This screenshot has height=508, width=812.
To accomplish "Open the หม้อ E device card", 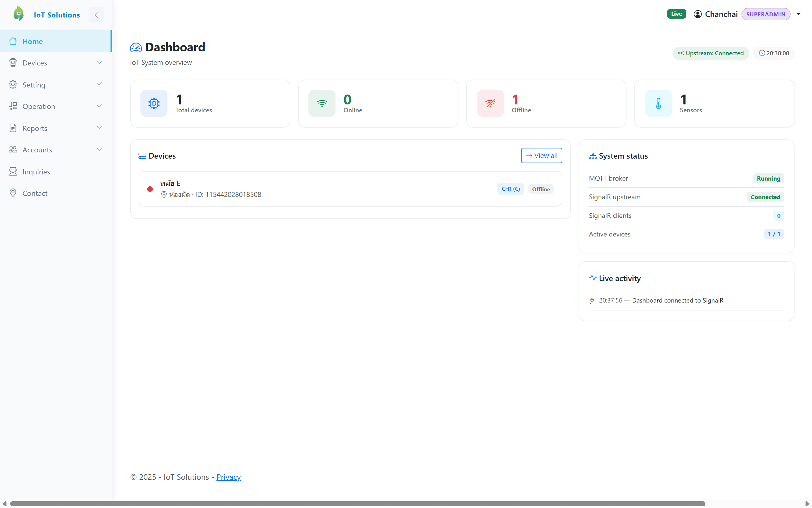I will tap(350, 189).
